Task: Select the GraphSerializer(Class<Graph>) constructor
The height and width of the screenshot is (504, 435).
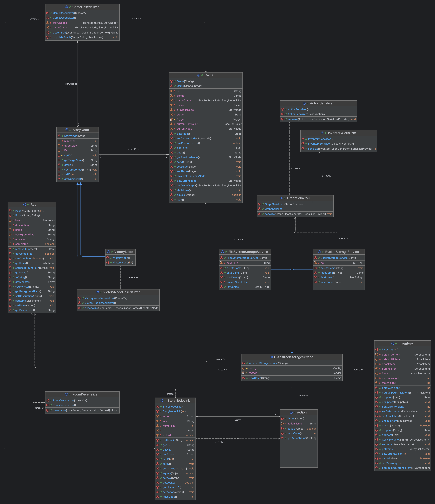Action: (x=295, y=204)
